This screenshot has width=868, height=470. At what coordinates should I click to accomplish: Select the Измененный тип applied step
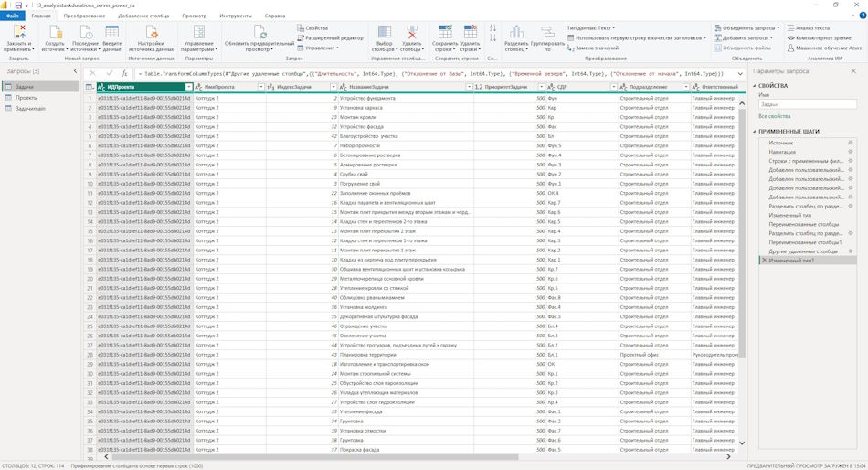(808, 215)
